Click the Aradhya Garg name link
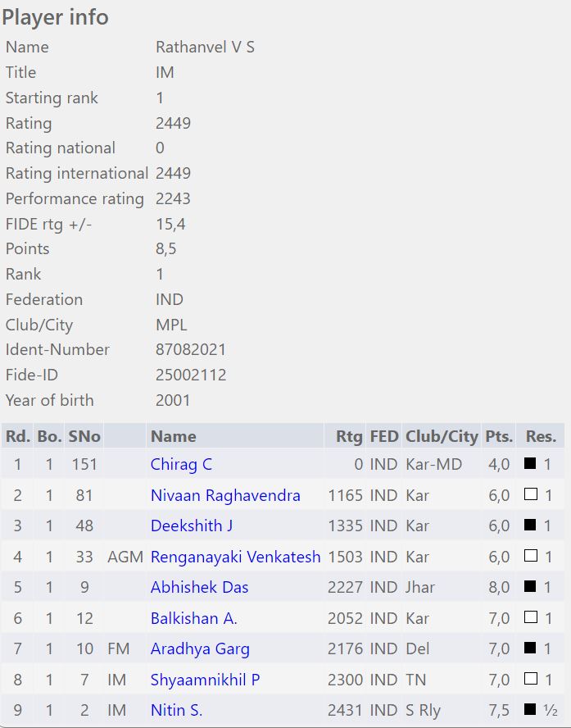Viewport: 571px width, 728px height. point(200,648)
